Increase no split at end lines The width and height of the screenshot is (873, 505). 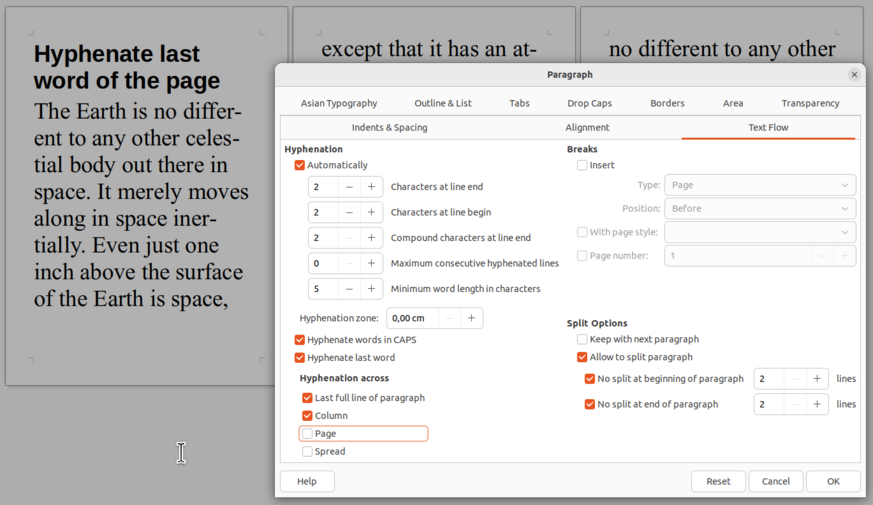pos(817,404)
